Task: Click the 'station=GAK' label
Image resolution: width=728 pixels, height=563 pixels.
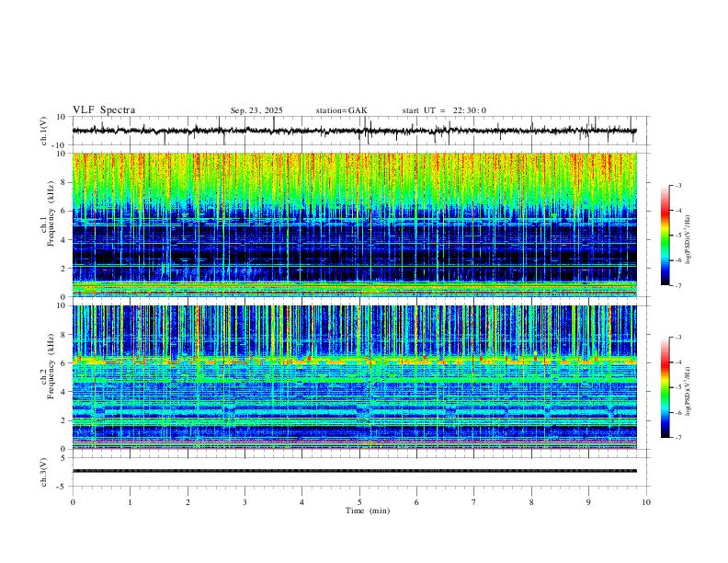Action: (341, 110)
